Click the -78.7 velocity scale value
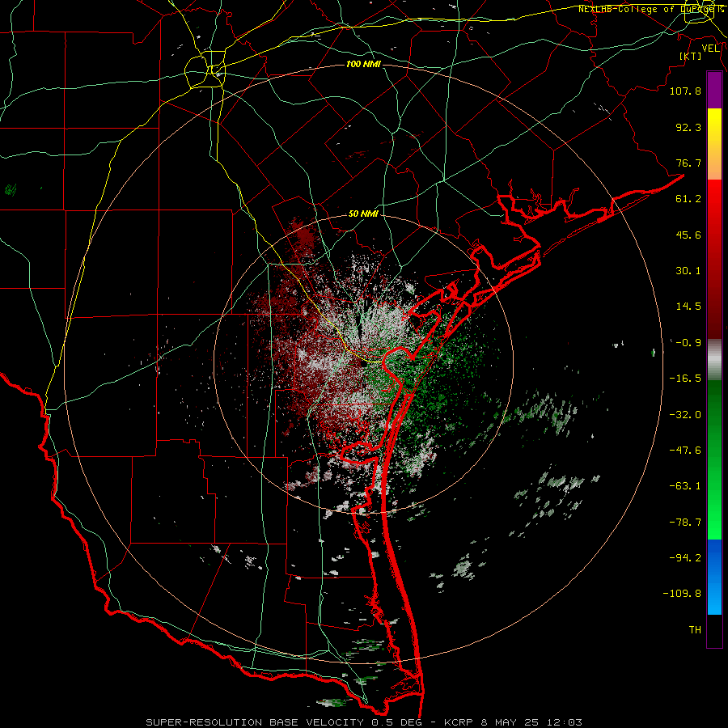This screenshot has height=728, width=728. click(x=685, y=523)
